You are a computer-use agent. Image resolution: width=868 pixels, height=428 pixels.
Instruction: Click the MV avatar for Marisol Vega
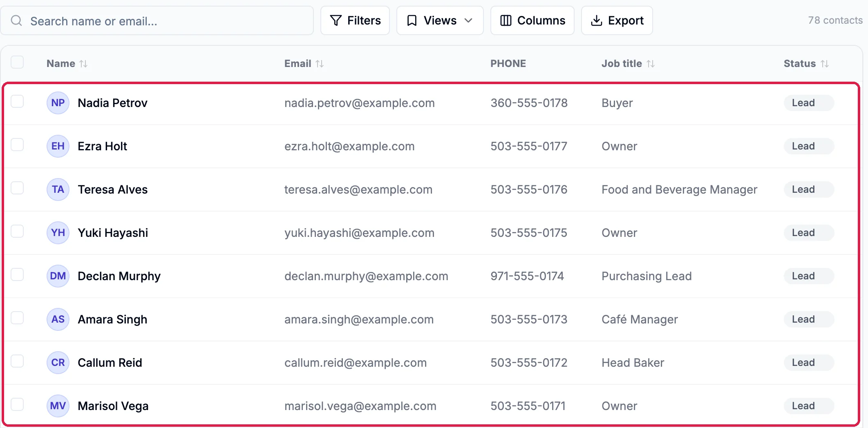[58, 406]
